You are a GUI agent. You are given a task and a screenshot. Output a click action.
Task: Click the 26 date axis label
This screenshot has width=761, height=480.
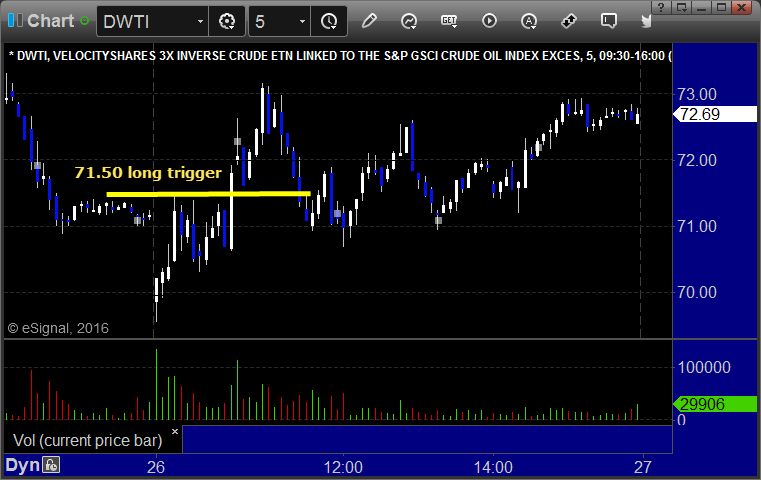click(156, 467)
